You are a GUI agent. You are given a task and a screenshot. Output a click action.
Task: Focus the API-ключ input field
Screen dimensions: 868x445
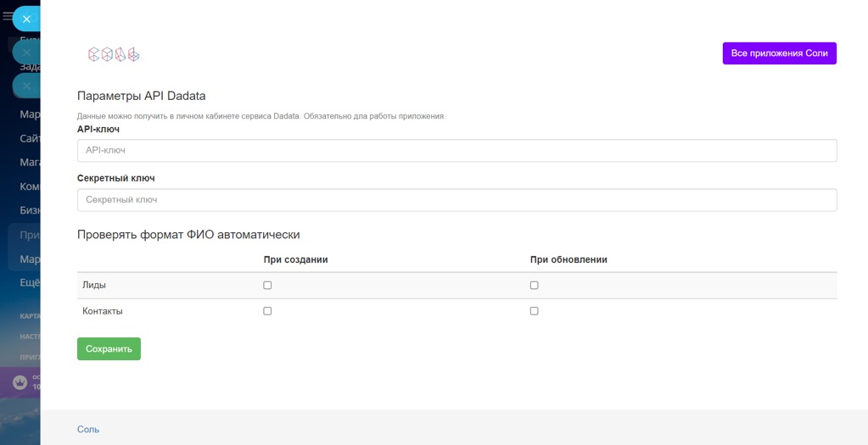[456, 150]
